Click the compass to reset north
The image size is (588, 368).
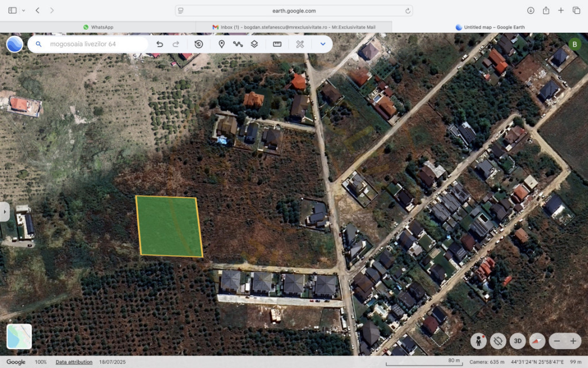tap(537, 341)
